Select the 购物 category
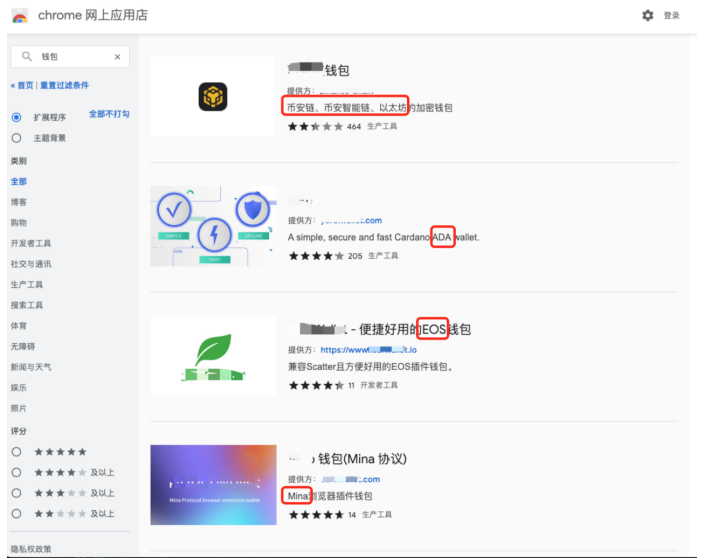Viewport: 704px width, 558px height. [19, 223]
